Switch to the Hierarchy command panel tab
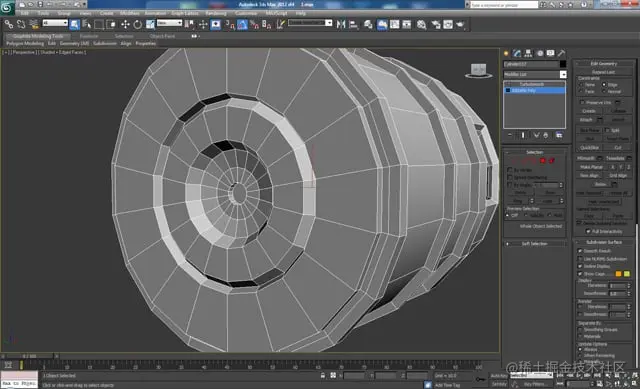 (x=528, y=53)
